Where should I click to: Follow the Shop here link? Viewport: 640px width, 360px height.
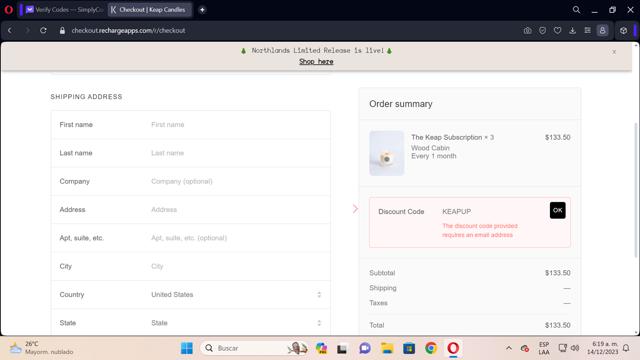(316, 62)
